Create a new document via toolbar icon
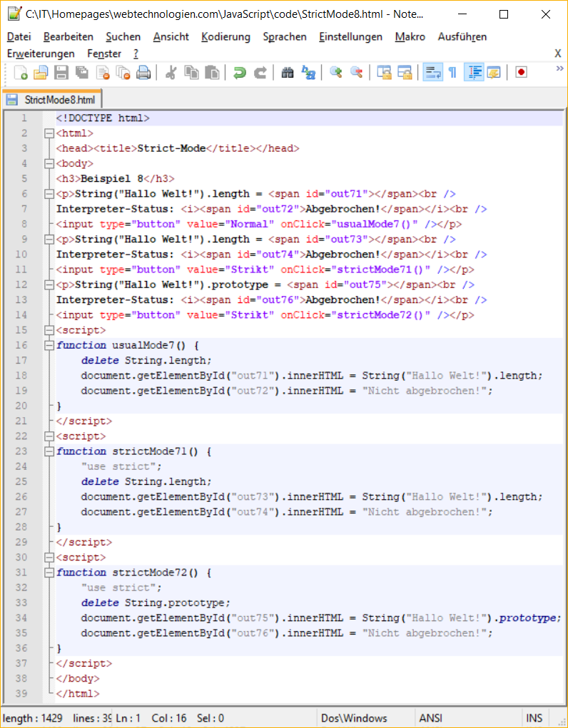The height and width of the screenshot is (728, 568). (x=21, y=72)
